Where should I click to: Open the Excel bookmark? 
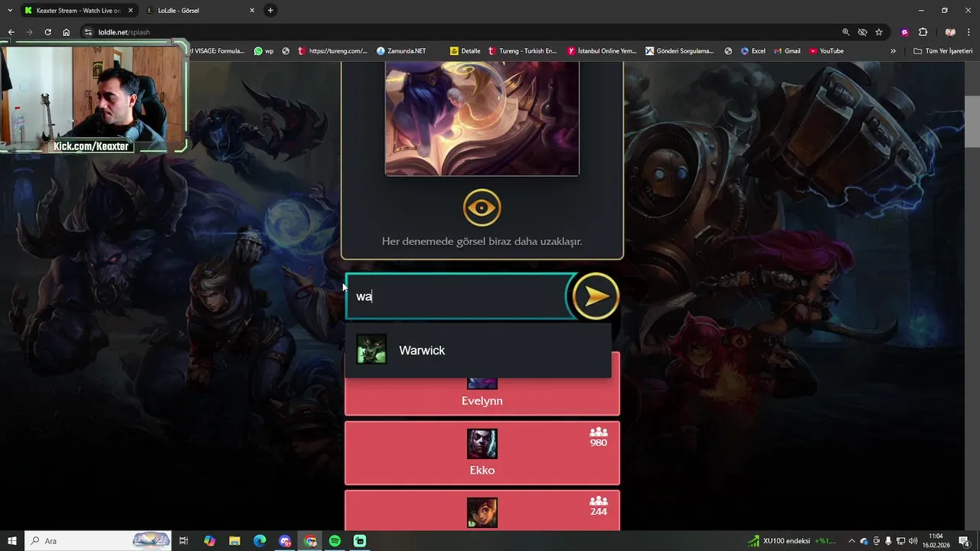pos(753,51)
